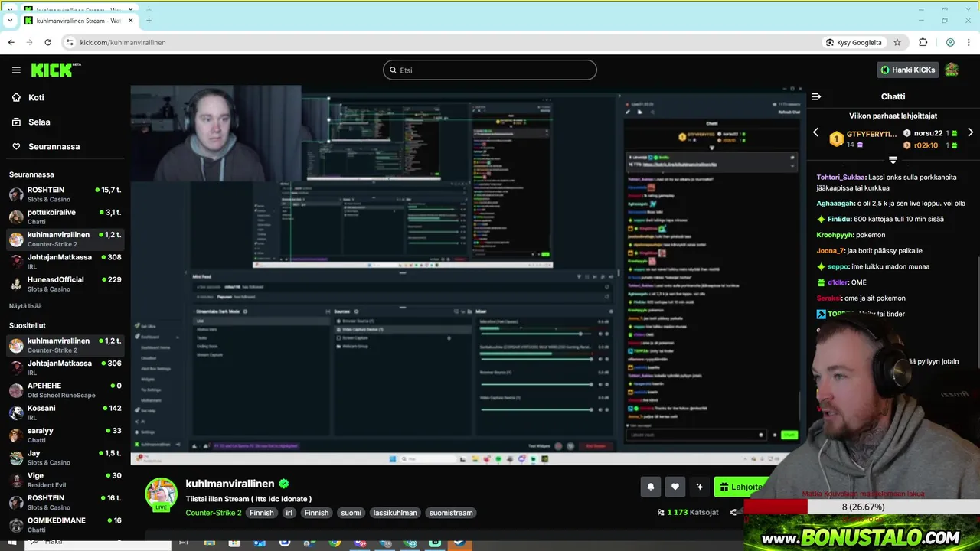Open browser extensions puzzle icon
This screenshot has width=980, height=551.
923,42
